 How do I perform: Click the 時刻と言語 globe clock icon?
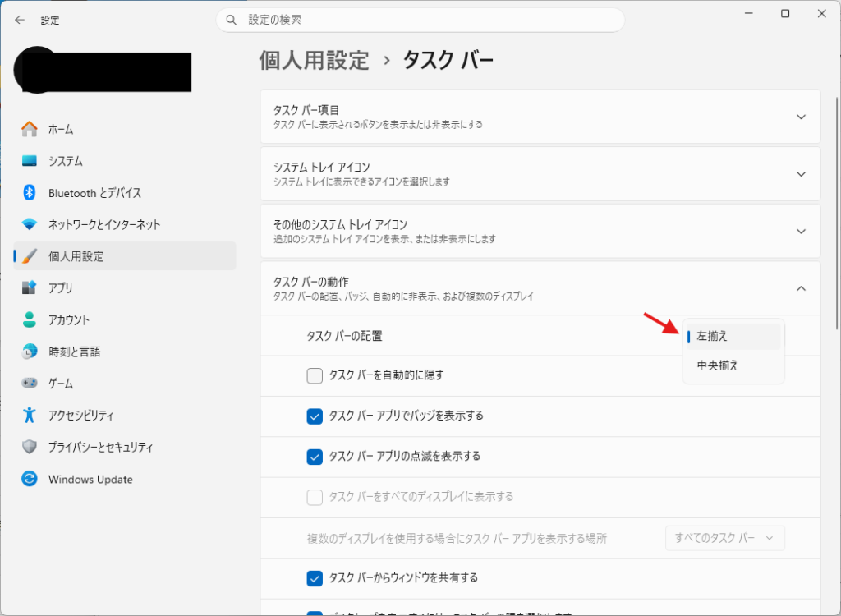click(x=30, y=352)
